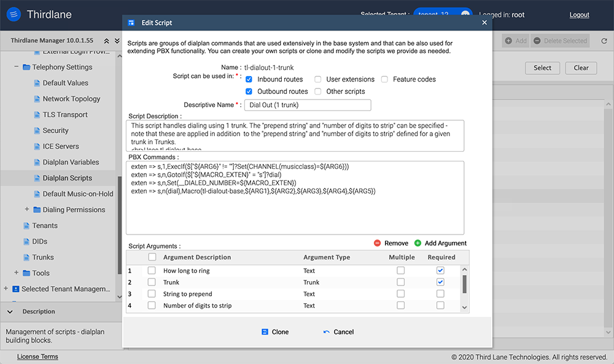Check the User extensions checkbox
Image resolution: width=614 pixels, height=364 pixels.
click(x=318, y=79)
